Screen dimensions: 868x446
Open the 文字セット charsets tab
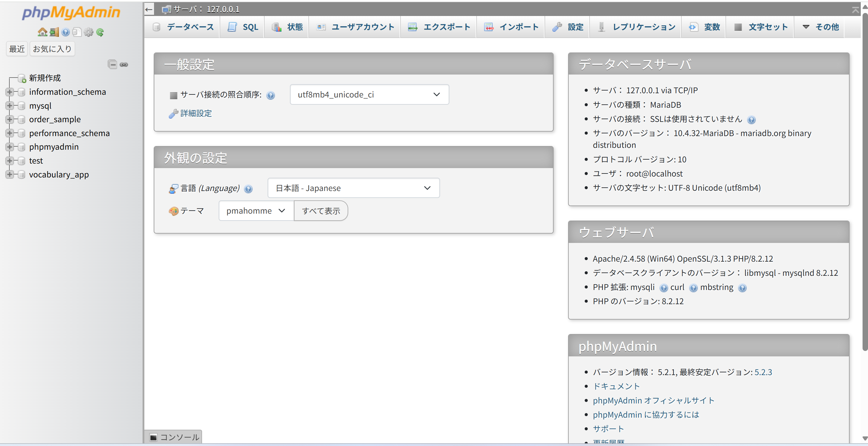click(760, 27)
